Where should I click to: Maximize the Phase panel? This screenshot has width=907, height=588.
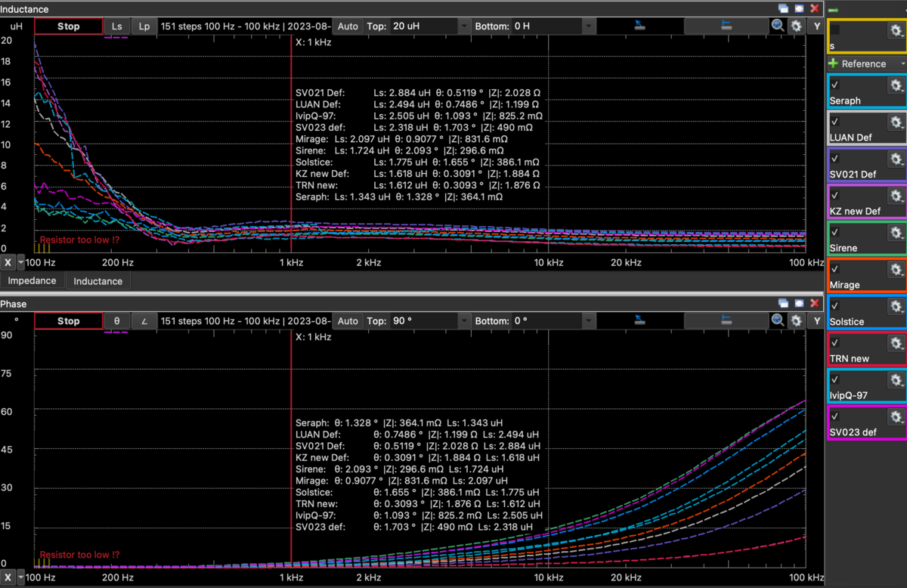[x=799, y=303]
